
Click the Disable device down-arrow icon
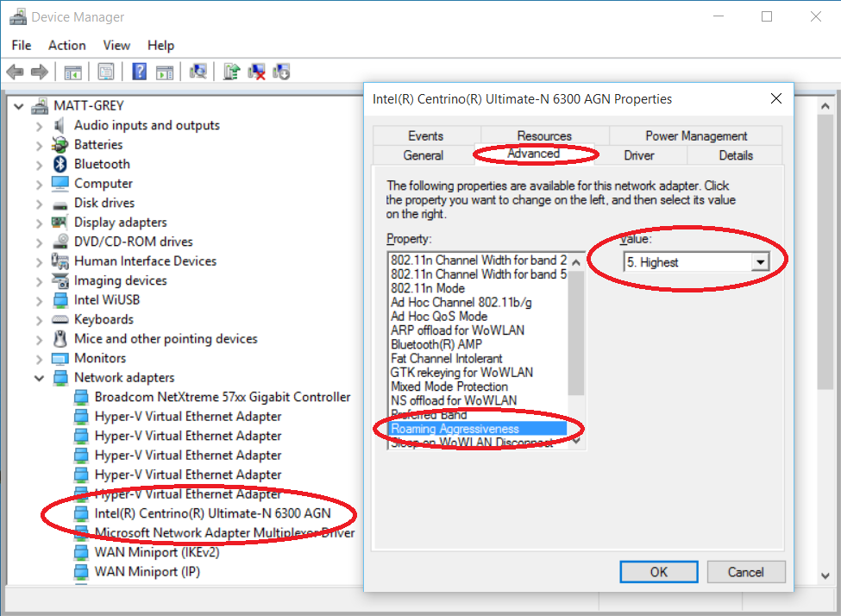281,72
